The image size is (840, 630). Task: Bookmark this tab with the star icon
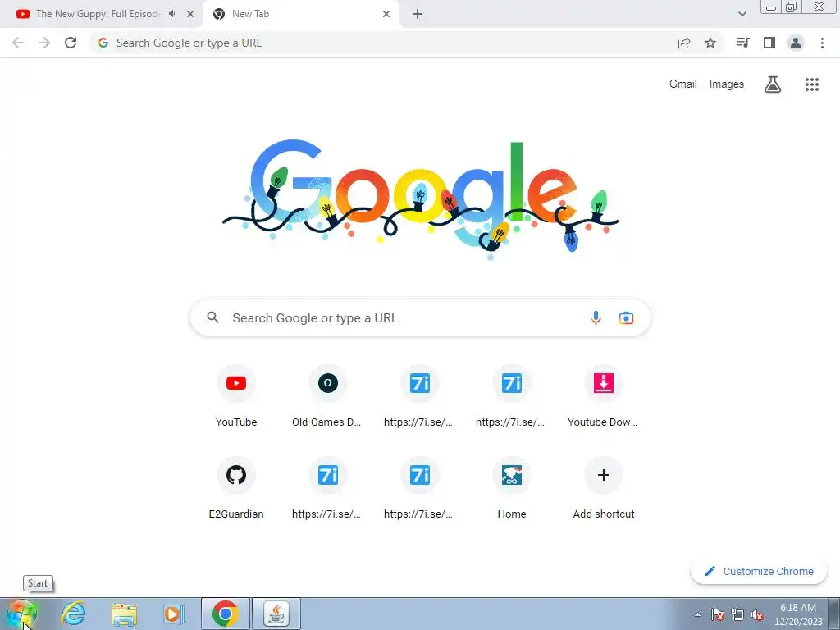pos(710,43)
